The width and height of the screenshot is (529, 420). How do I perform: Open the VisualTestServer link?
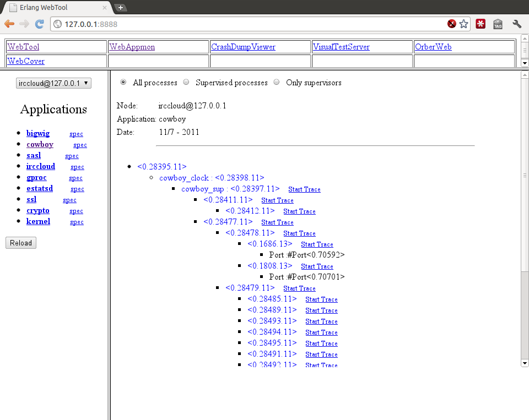341,47
